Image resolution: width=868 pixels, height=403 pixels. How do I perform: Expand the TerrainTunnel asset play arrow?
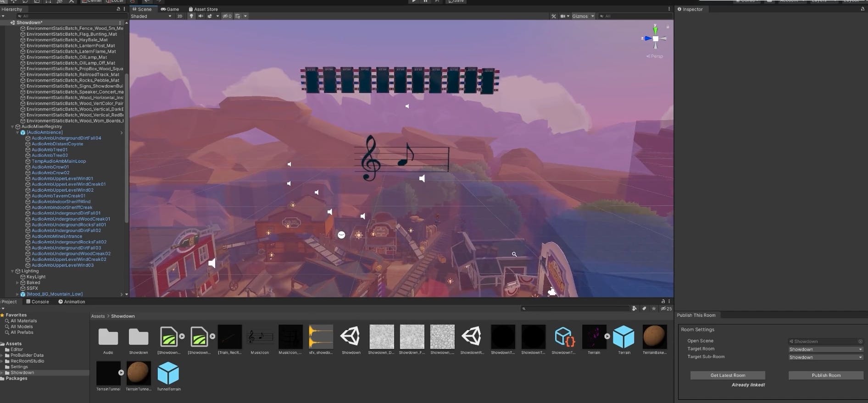(121, 373)
